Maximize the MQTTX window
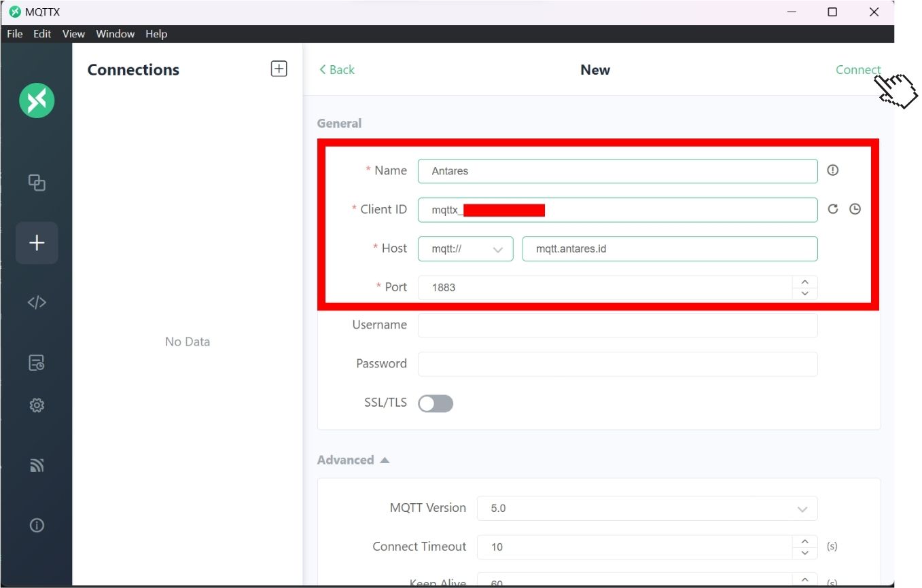This screenshot has width=922, height=588. point(832,12)
